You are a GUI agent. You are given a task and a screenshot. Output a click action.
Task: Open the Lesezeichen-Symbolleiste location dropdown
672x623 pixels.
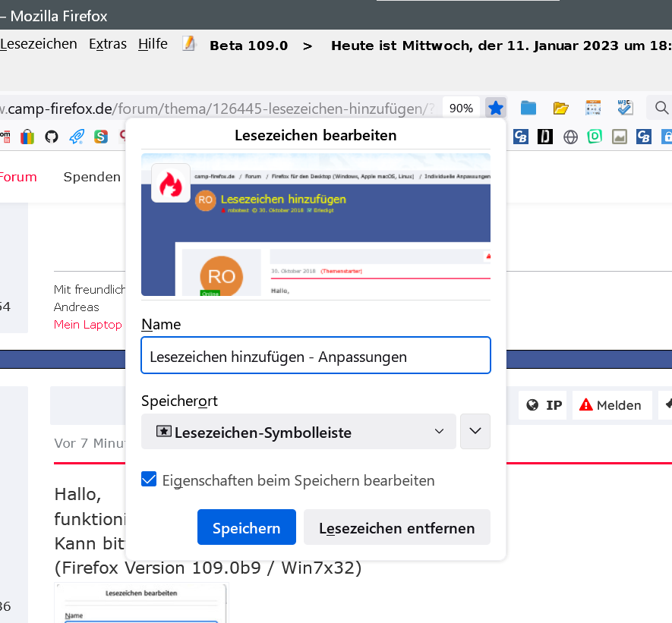tap(298, 432)
